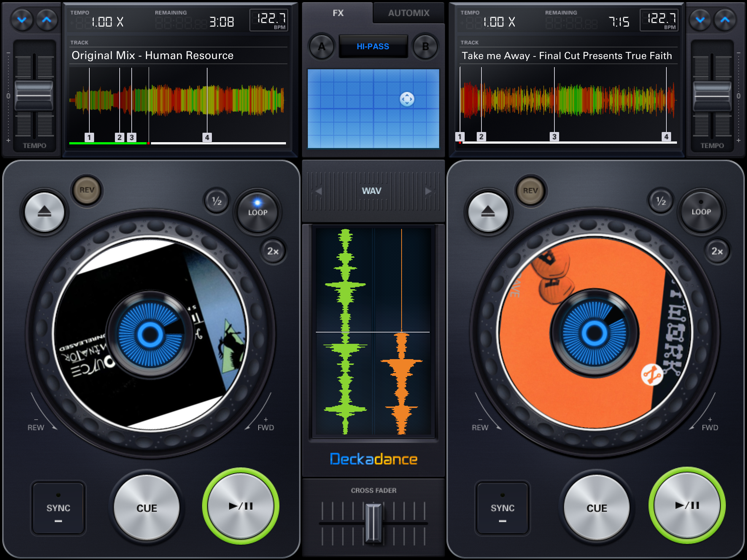Jump to cue point 4 on right deck

(666, 137)
